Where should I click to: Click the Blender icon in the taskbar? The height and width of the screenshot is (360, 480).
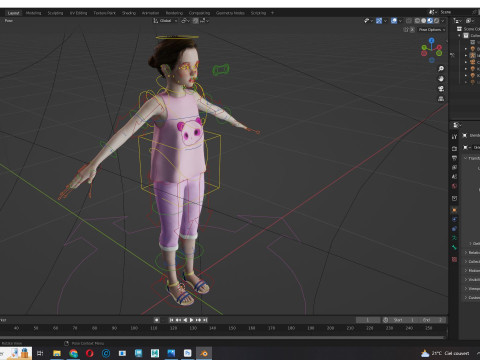click(x=204, y=353)
